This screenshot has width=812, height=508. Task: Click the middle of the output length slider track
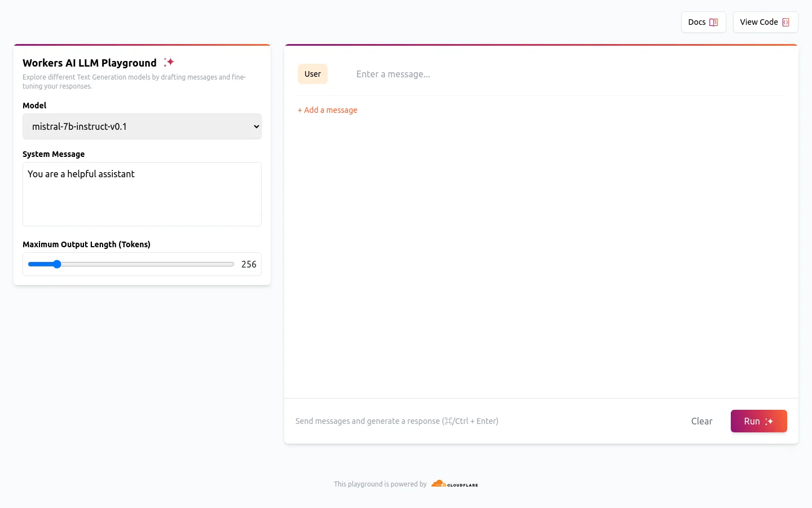131,264
